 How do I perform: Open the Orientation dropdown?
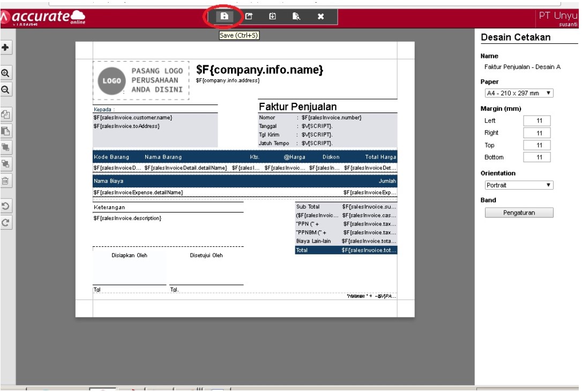[518, 185]
